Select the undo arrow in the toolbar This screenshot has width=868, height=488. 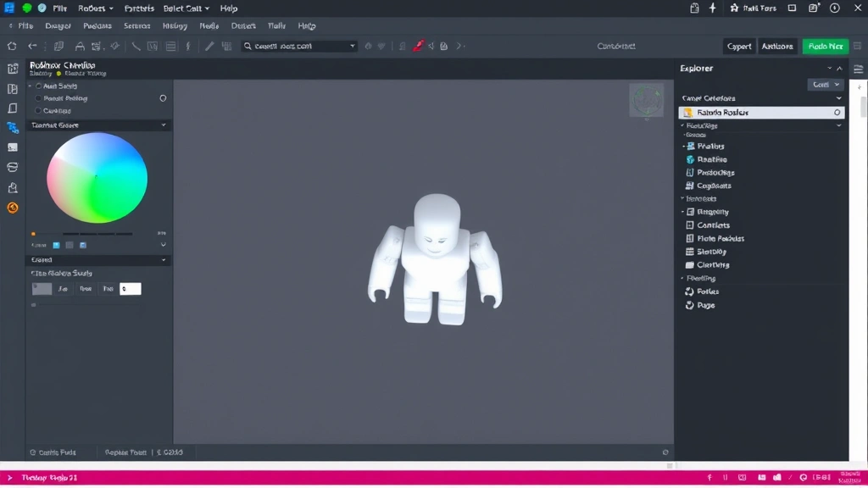tap(31, 47)
